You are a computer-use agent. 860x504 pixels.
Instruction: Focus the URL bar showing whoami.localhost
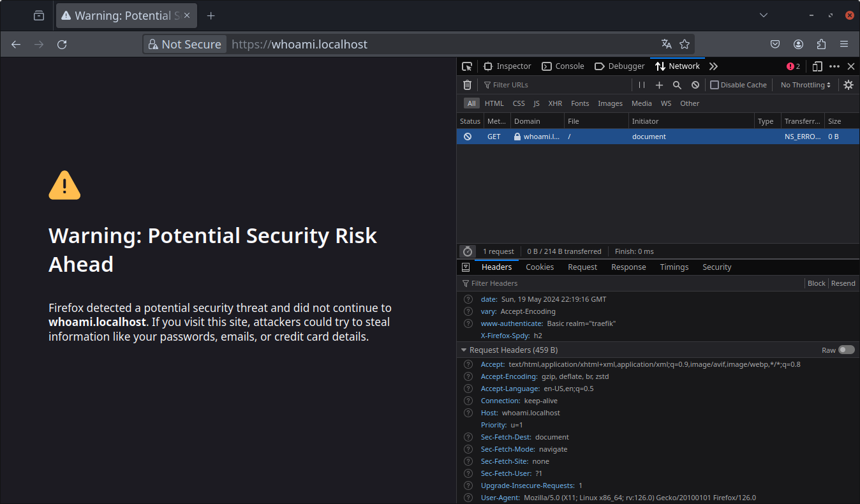(441, 44)
